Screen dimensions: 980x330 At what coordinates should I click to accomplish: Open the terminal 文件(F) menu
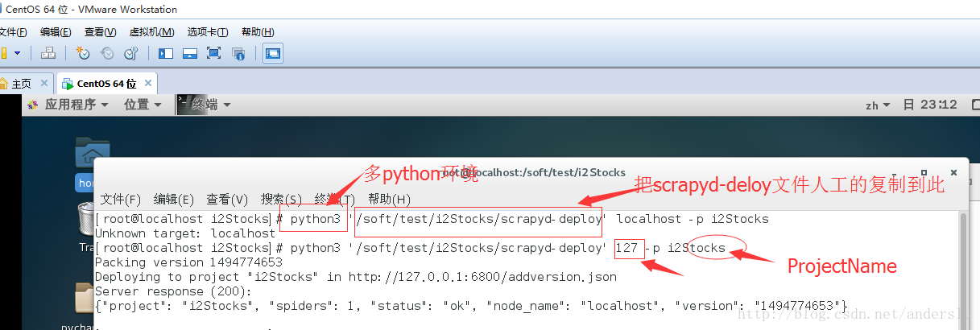click(121, 199)
